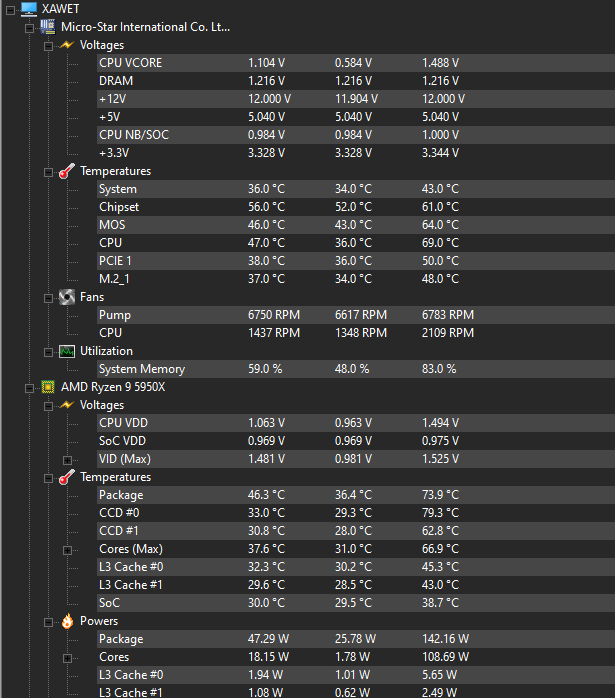Select the L3 Cache #0 temperature row
The height and width of the screenshot is (698, 615).
click(356, 567)
